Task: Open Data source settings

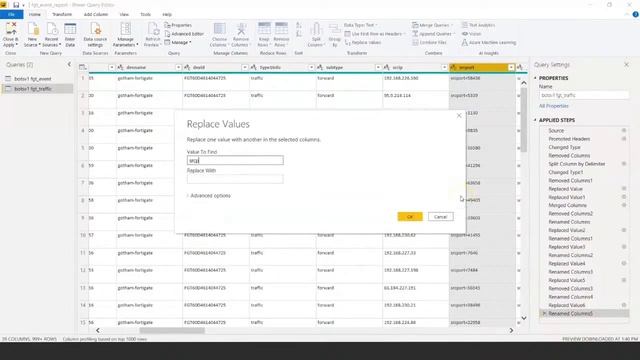Action: pos(95,35)
